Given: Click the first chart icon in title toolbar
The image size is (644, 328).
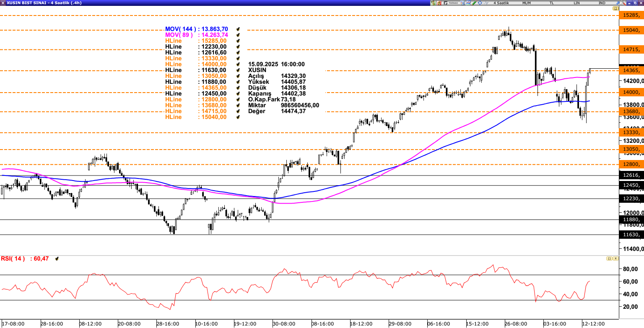Looking at the screenshot, I should pos(433,3).
